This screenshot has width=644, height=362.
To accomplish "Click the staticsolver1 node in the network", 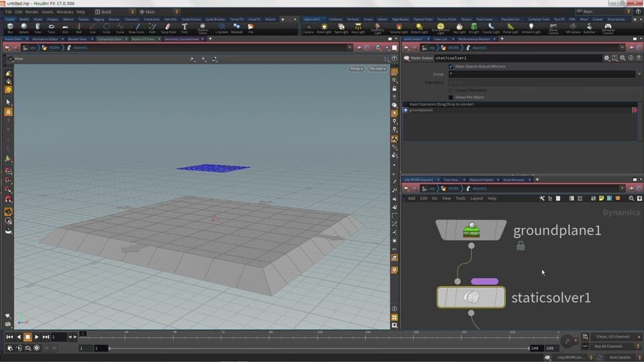I will [x=471, y=297].
